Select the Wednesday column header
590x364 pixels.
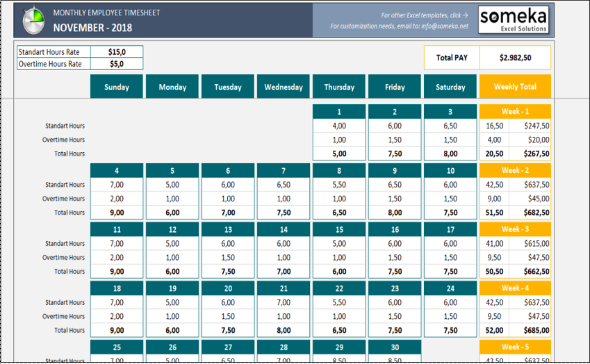tap(284, 87)
